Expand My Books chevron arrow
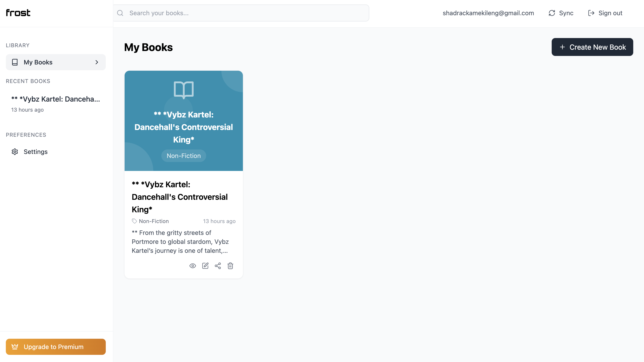 point(97,62)
